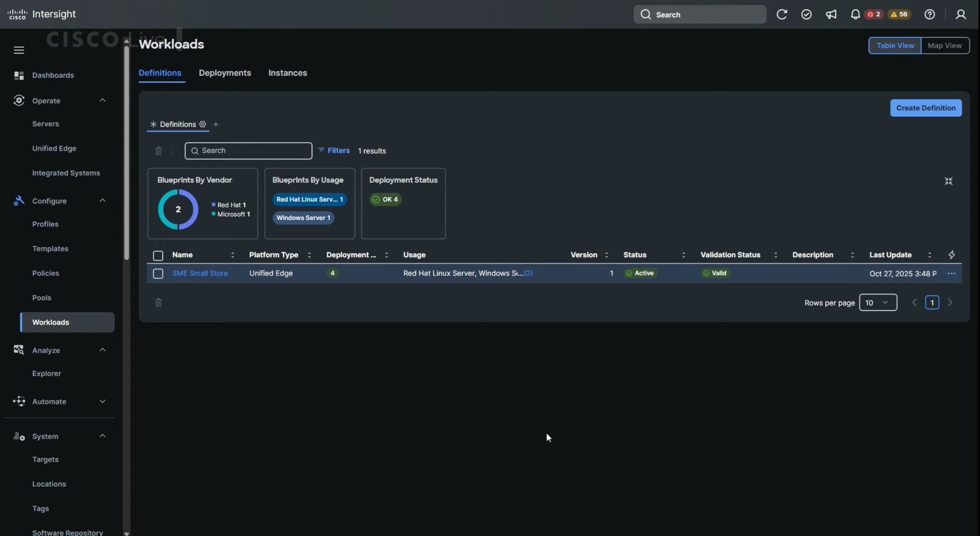The height and width of the screenshot is (536, 980).
Task: Collapse the Configure sidebar section
Action: point(102,201)
